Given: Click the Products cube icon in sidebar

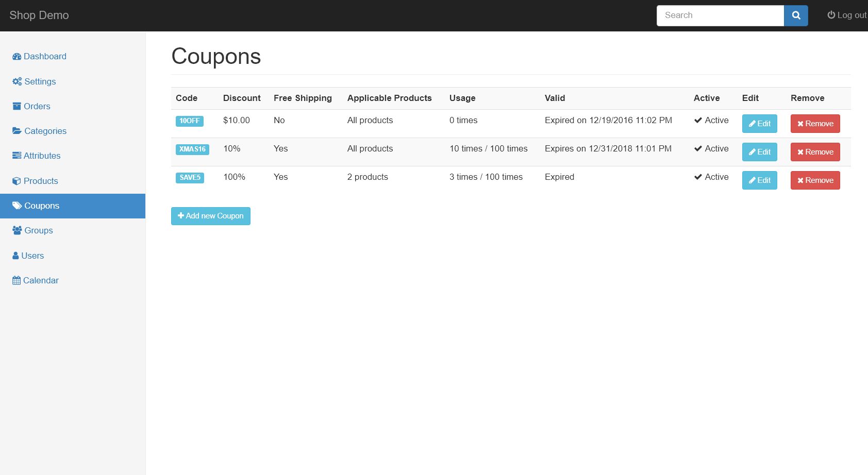Looking at the screenshot, I should (x=16, y=181).
